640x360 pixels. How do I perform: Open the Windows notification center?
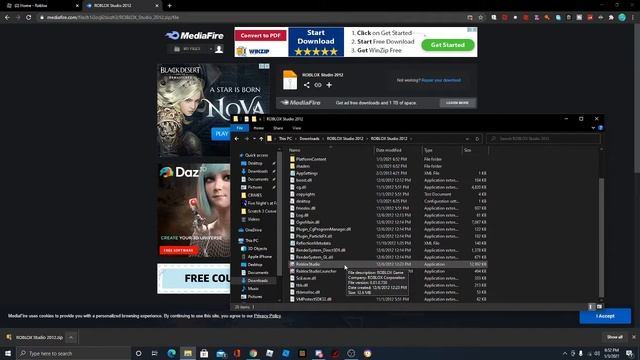click(629, 353)
